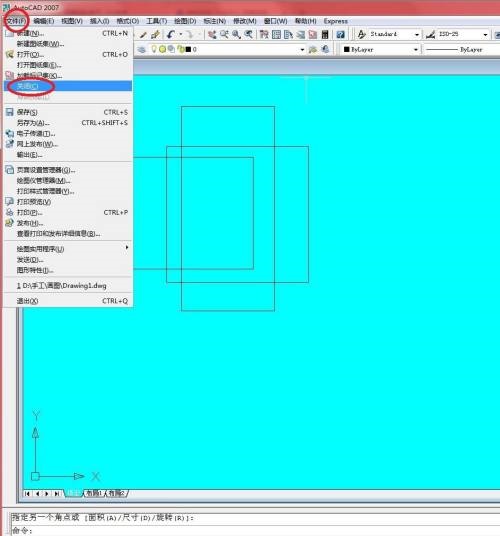Open the Express menu
The height and width of the screenshot is (536, 500).
pyautogui.click(x=336, y=21)
